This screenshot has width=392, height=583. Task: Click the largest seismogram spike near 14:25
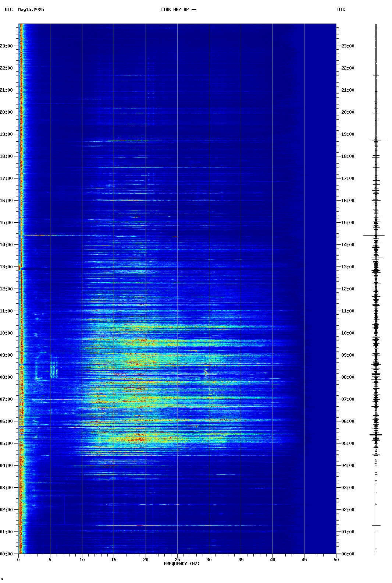click(x=374, y=235)
